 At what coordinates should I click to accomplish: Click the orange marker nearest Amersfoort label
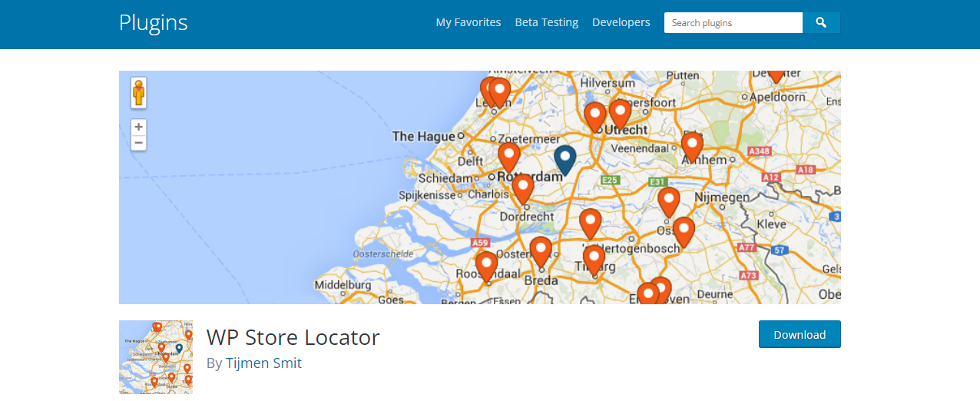point(620,114)
